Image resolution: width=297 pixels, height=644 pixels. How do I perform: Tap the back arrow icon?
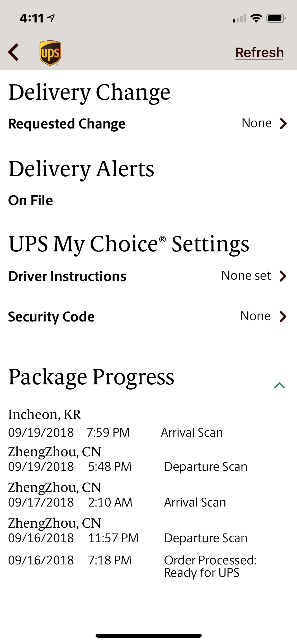coord(14,52)
